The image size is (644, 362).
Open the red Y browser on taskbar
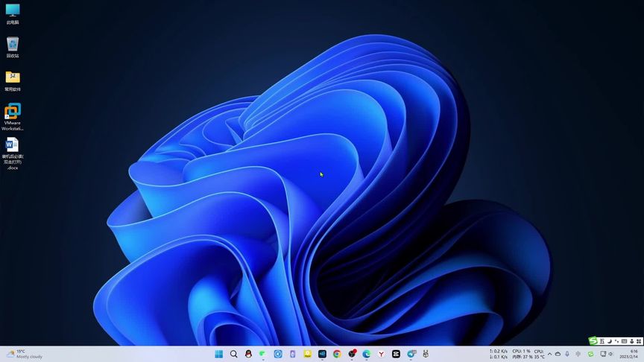(x=382, y=354)
